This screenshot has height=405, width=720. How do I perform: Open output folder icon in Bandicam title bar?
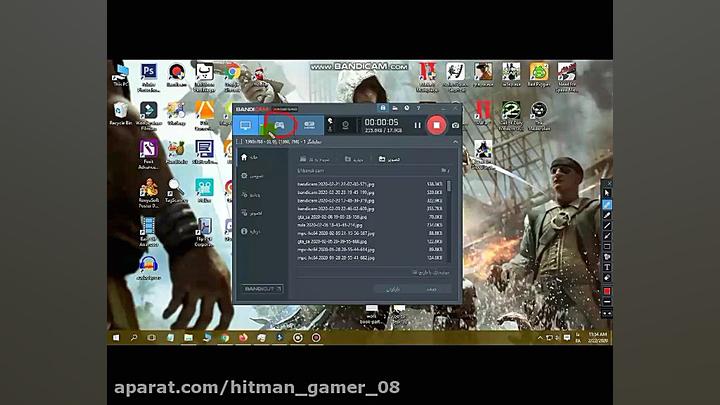(395, 108)
